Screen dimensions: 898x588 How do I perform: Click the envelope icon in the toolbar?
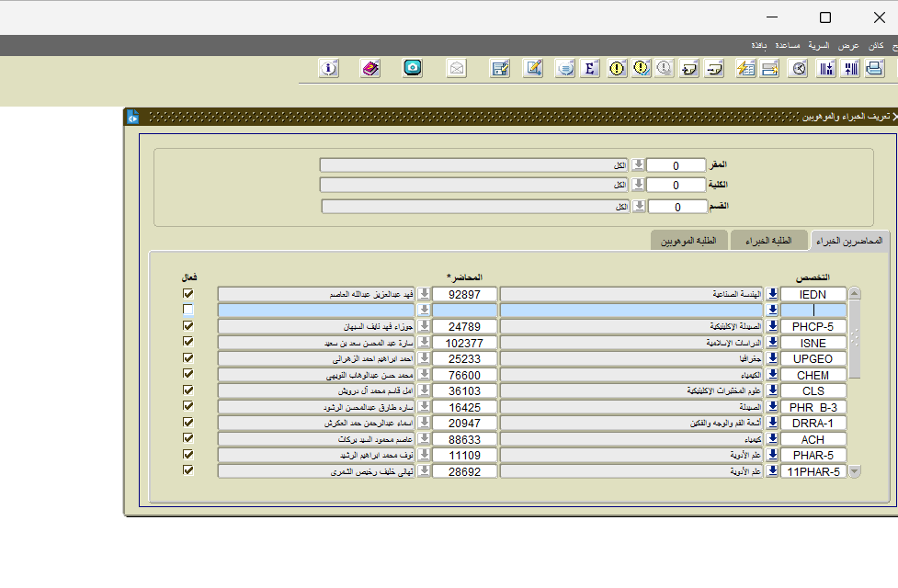tap(457, 68)
